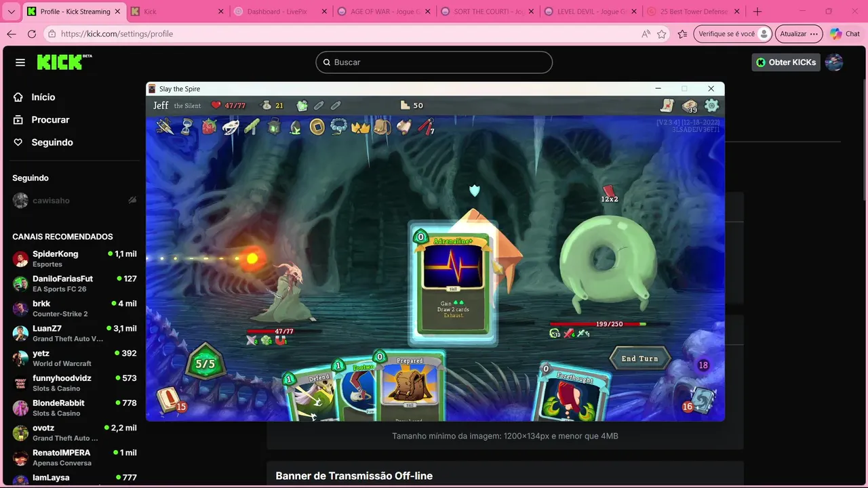Reload the page with the refresh icon
This screenshot has width=868, height=488.
(32, 34)
